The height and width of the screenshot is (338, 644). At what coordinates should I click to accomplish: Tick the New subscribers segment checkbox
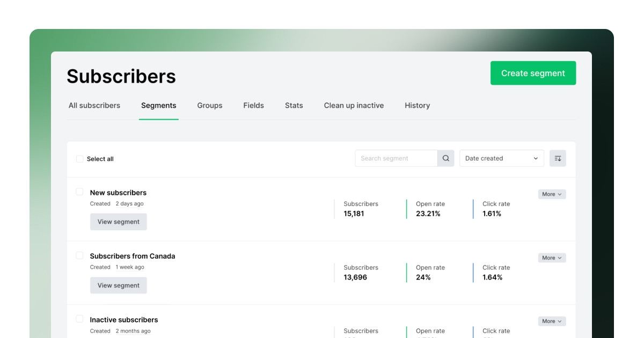tap(79, 192)
